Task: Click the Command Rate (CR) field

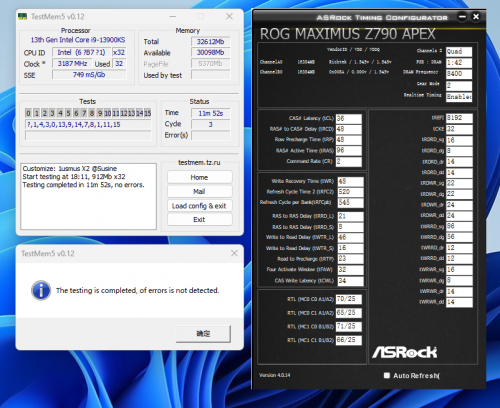Action: tap(348, 161)
